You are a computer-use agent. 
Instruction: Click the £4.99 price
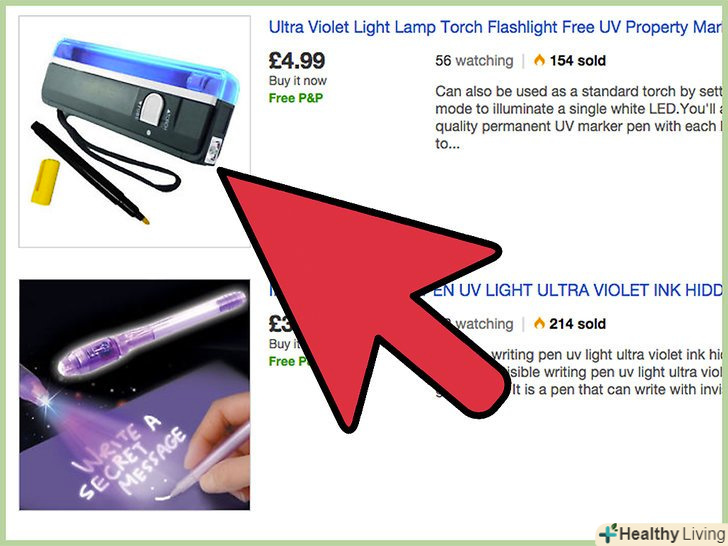click(297, 60)
